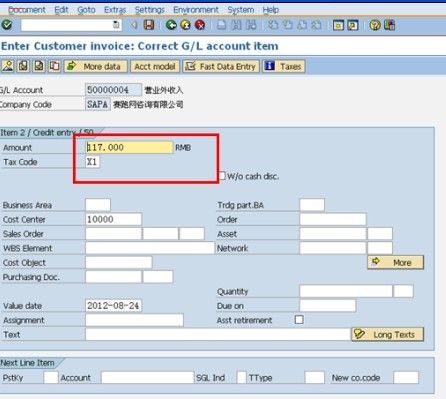
Task: Click the Find binoculars icon
Action: click(x=236, y=25)
